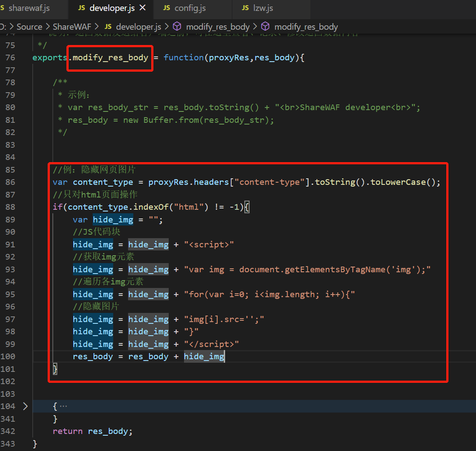Switch to the sharewaf.js tab
Image resolution: width=476 pixels, height=451 pixels.
click(29, 8)
